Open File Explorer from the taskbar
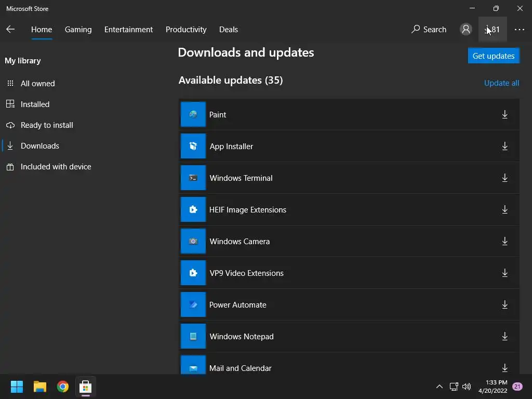532x399 pixels. coord(39,387)
